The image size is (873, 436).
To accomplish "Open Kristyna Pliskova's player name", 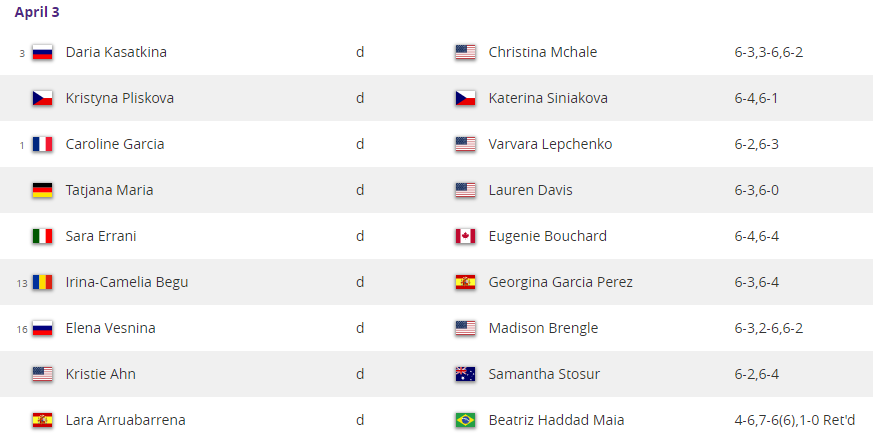I will click(120, 99).
